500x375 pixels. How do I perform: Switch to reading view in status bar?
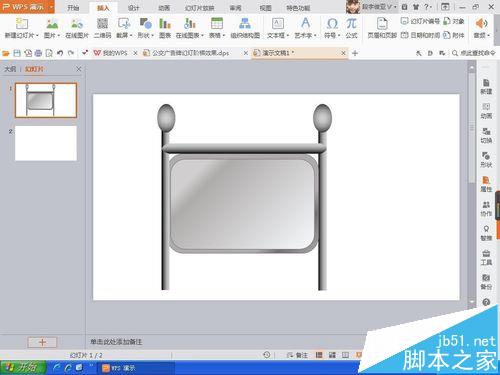click(345, 355)
